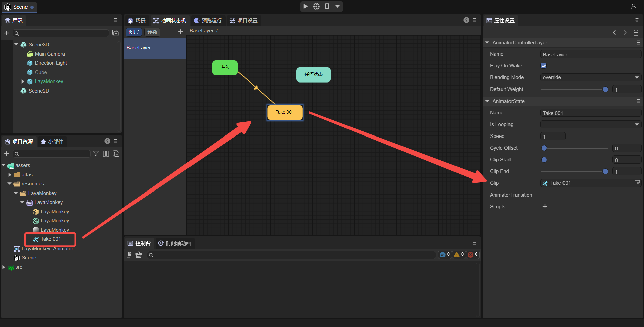Toggle the warning message filter in console

click(x=459, y=255)
